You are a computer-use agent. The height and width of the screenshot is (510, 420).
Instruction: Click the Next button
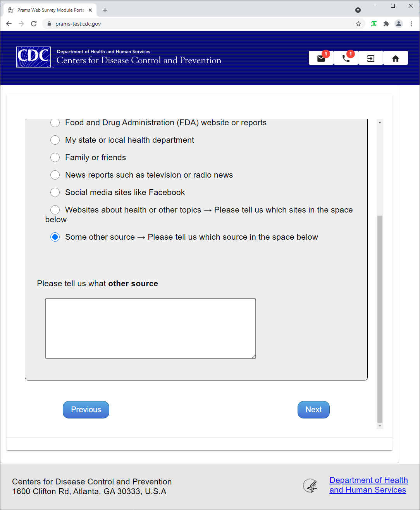[x=313, y=410]
